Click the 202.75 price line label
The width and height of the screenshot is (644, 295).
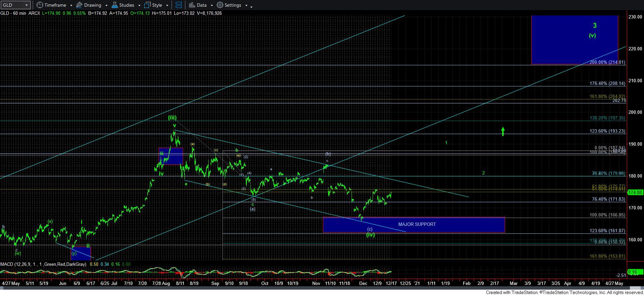pyautogui.click(x=619, y=100)
